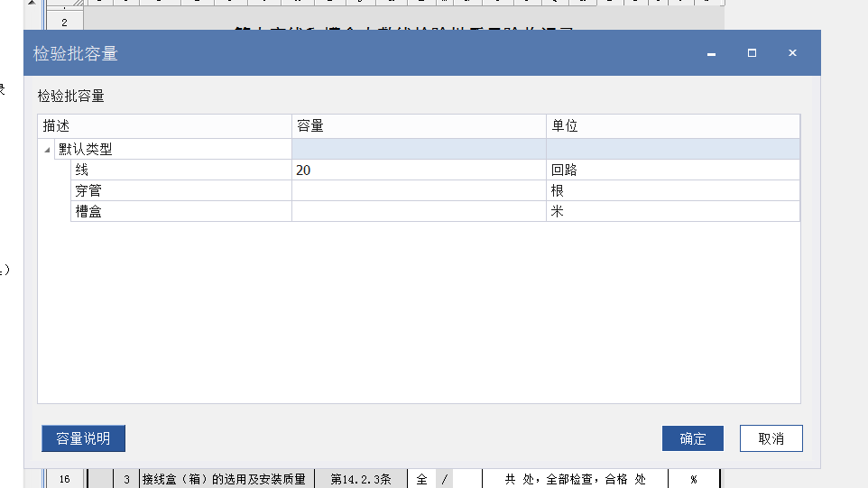868x488 pixels.
Task: Click the empty 容量 cell for 穿管
Action: pyautogui.click(x=419, y=190)
